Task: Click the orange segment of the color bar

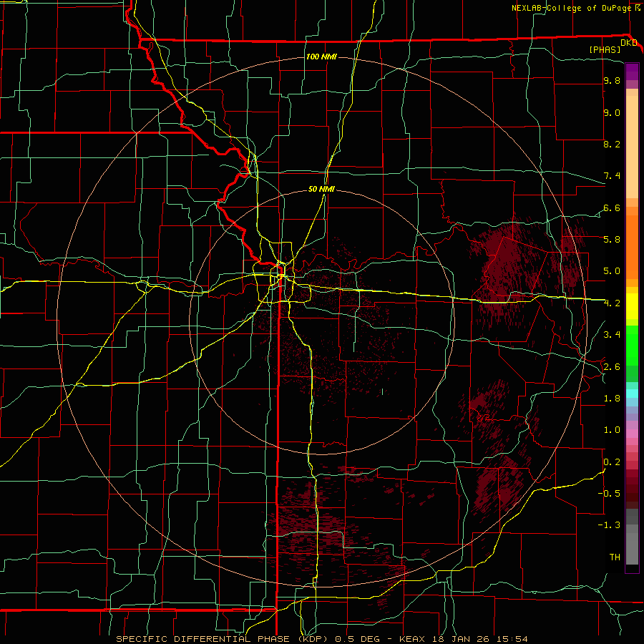Action: click(x=632, y=246)
